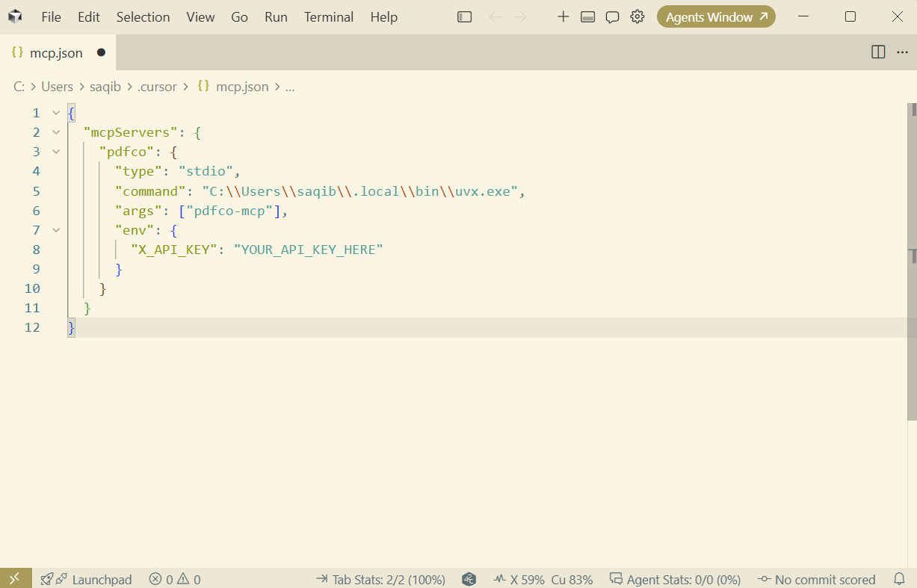The width and height of the screenshot is (917, 588).
Task: Open the Selection menu
Action: tap(143, 16)
